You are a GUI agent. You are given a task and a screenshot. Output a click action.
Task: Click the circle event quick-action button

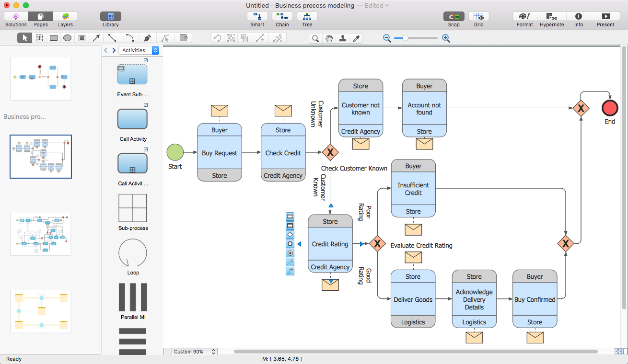[x=290, y=244]
